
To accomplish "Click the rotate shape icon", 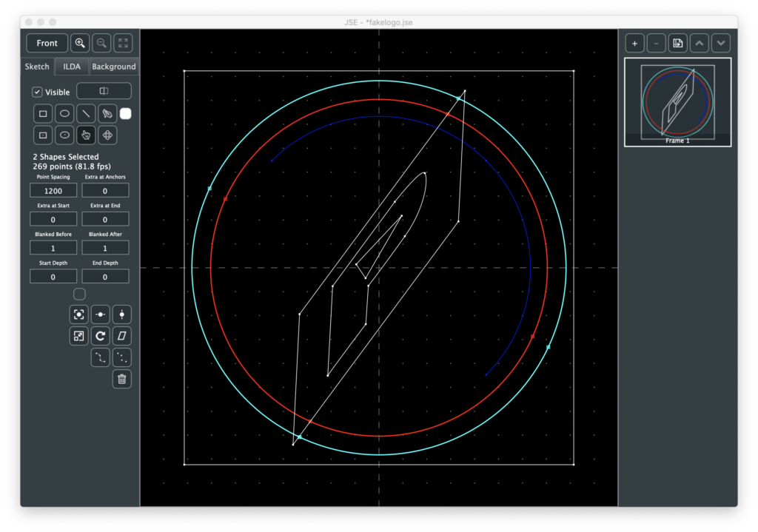I will [101, 336].
